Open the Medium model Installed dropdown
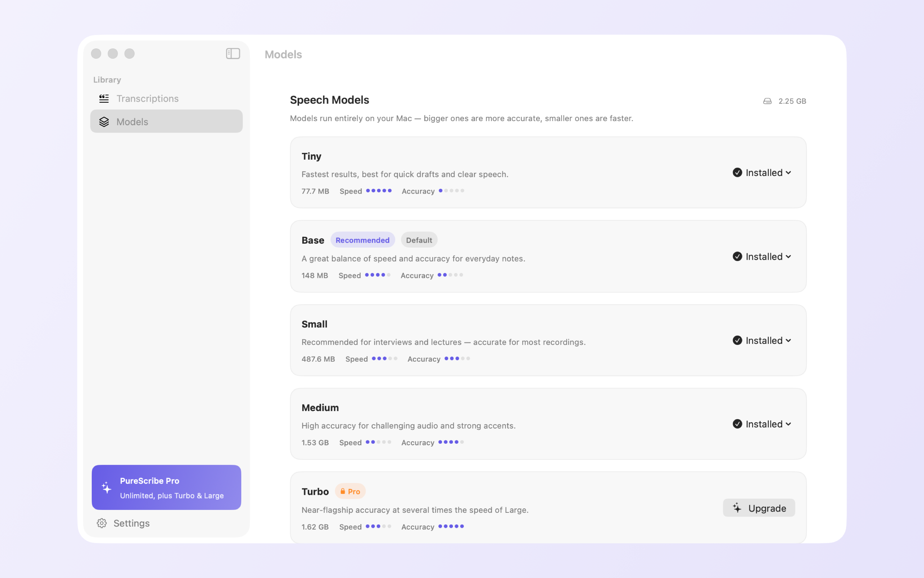924x578 pixels. pyautogui.click(x=762, y=424)
